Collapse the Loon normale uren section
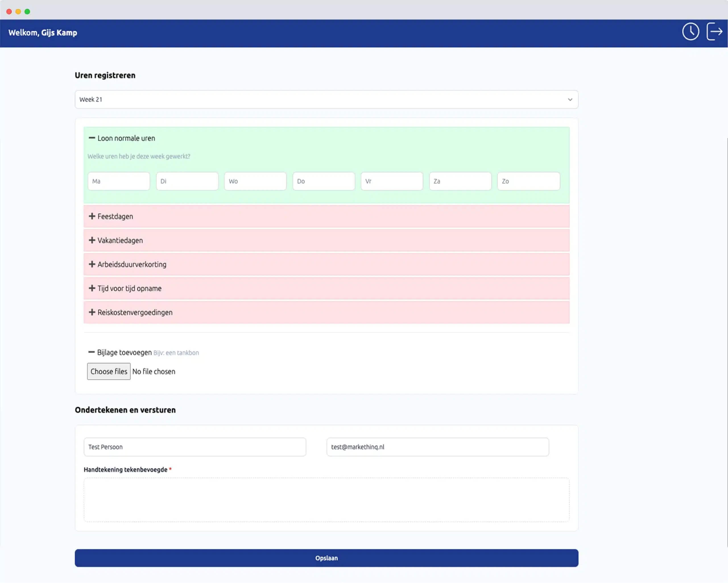The height and width of the screenshot is (583, 728). coord(92,138)
